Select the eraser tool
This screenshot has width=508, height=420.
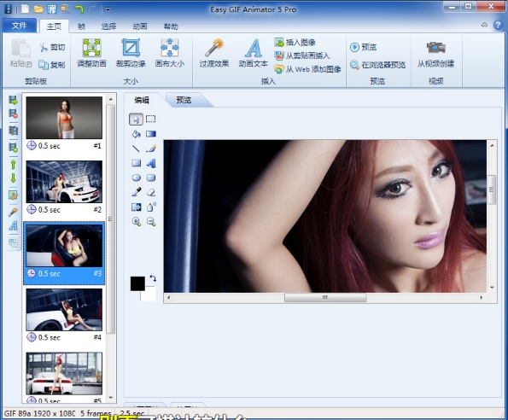coord(151,192)
